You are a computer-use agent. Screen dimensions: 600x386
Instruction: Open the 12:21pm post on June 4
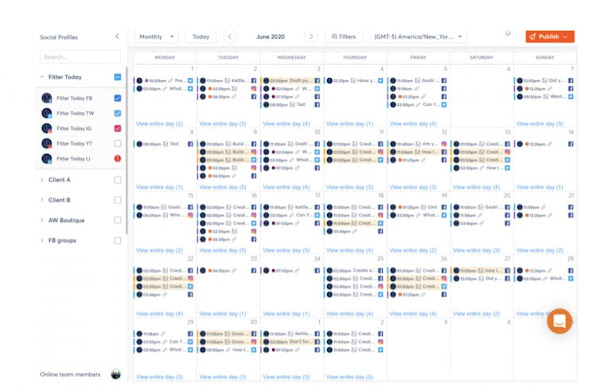coord(354,81)
